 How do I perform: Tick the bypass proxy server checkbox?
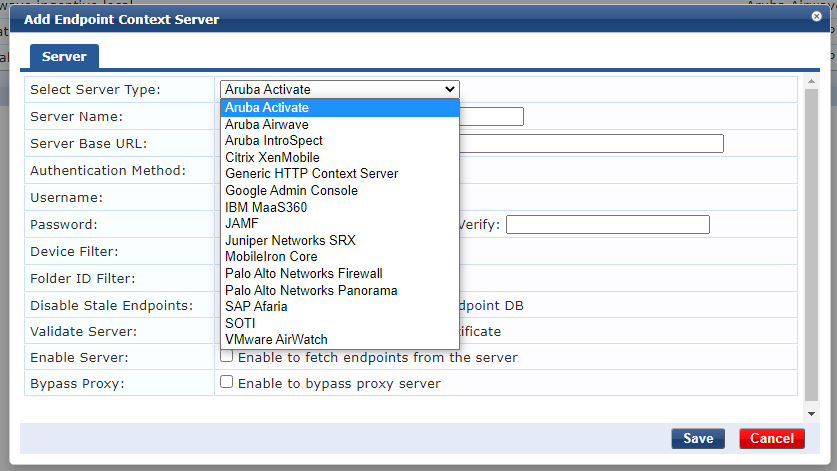[x=226, y=382]
